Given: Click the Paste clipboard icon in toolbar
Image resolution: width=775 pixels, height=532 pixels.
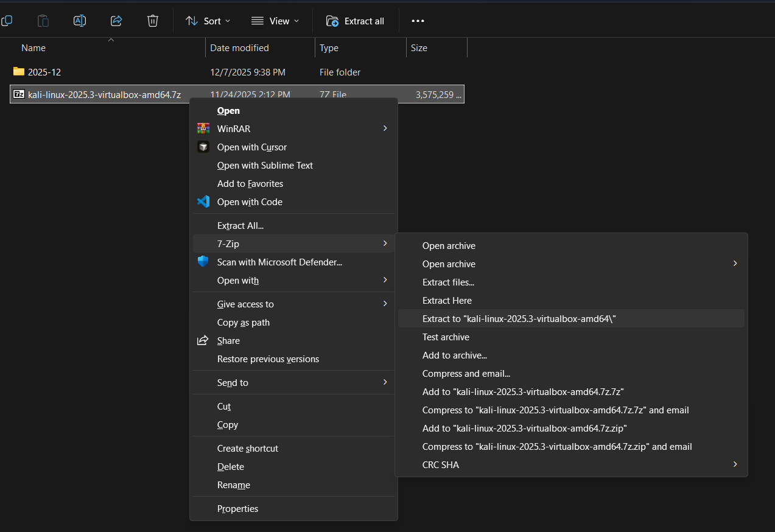Looking at the screenshot, I should (43, 21).
